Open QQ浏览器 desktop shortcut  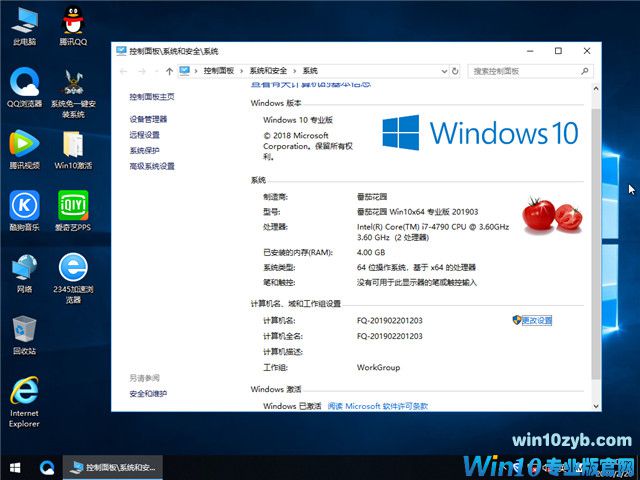pos(24,87)
